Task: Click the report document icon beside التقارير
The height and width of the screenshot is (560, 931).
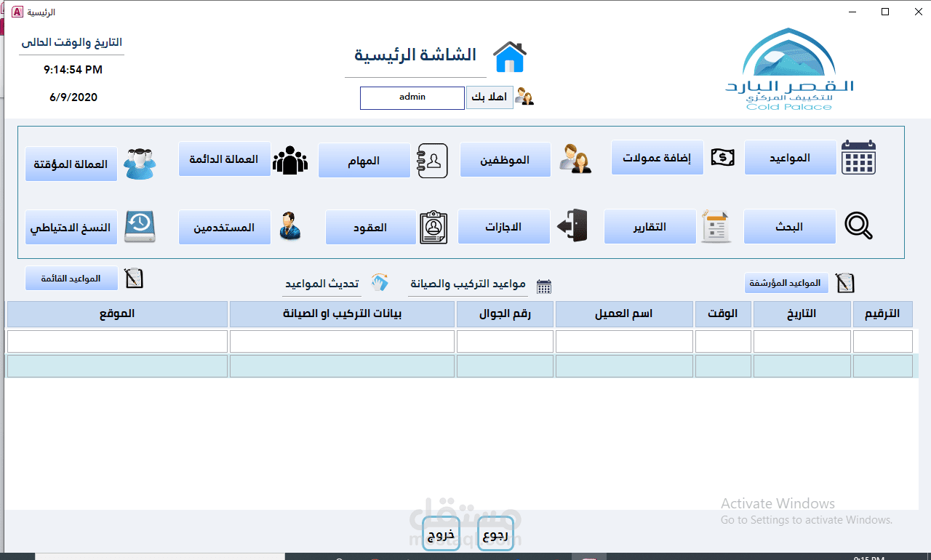Action: pyautogui.click(x=716, y=226)
